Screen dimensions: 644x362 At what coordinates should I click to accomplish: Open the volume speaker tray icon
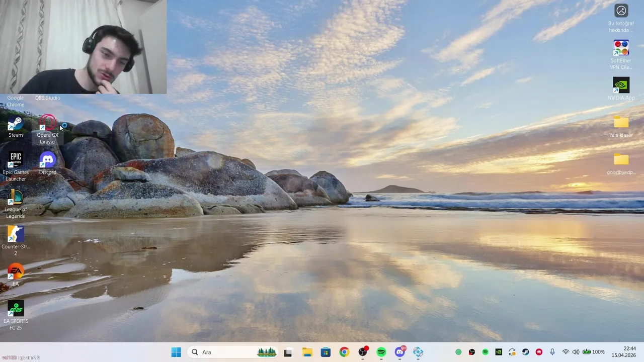click(576, 352)
